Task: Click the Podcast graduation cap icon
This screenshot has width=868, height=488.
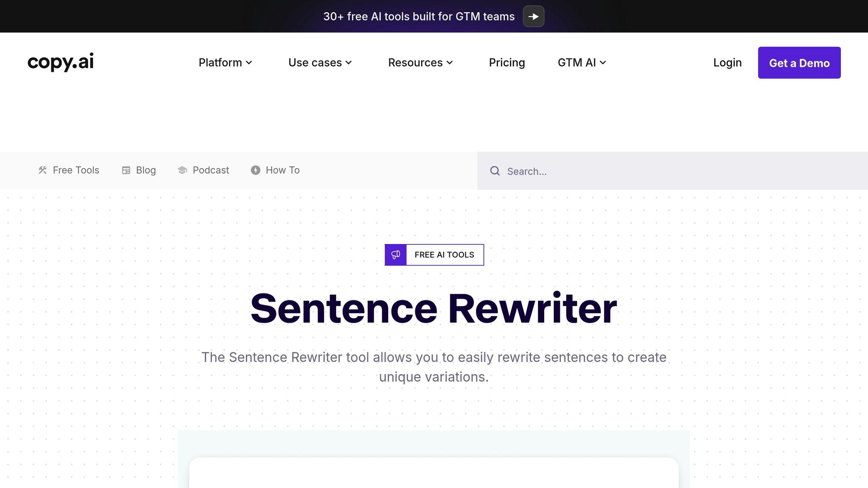Action: 182,170
